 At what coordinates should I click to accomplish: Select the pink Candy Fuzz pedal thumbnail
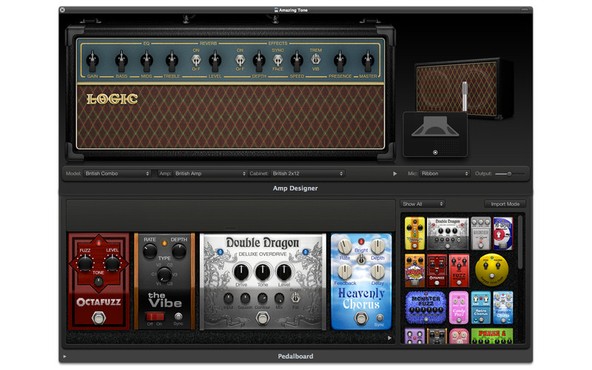click(x=459, y=307)
